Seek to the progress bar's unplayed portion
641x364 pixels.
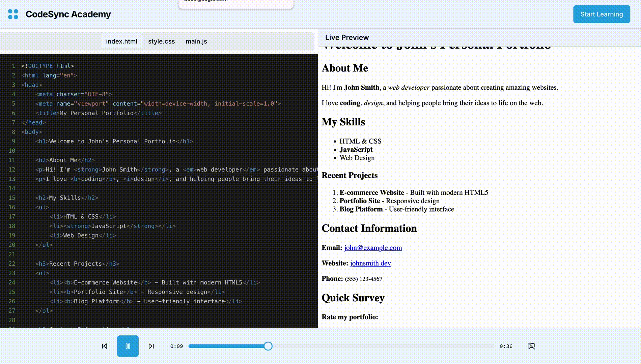(x=383, y=346)
